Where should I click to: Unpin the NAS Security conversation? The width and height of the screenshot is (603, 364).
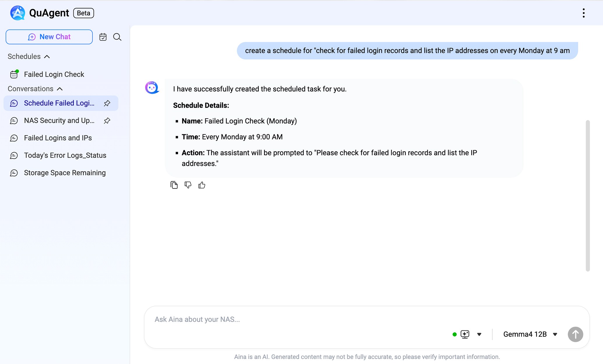pyautogui.click(x=107, y=121)
